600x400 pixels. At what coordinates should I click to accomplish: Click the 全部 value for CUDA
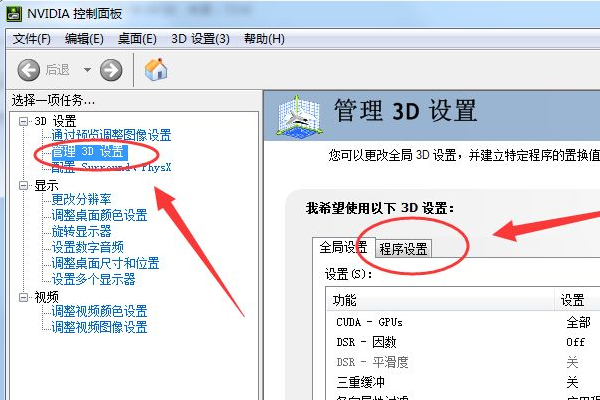tap(578, 322)
